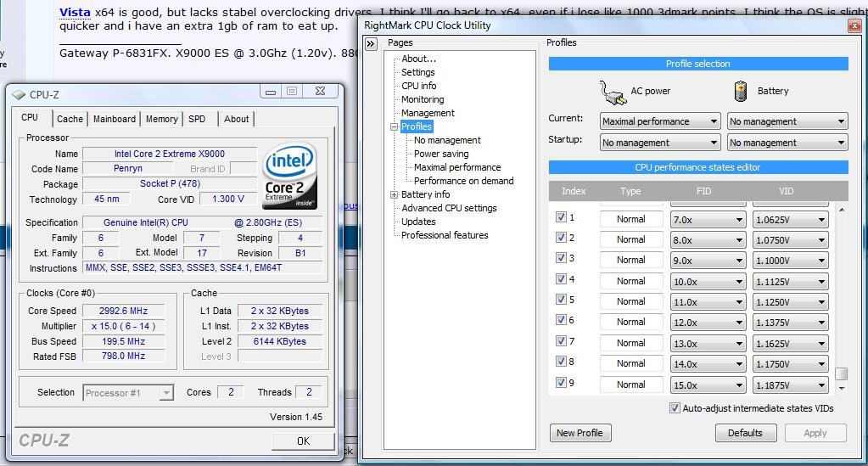The image size is (868, 466).
Task: Uncheck performance state index 2
Action: pos(561,237)
